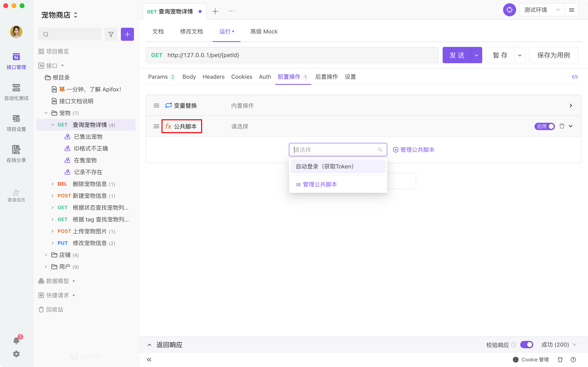588x367 pixels.
Task: Switch to the 后置操作 tab
Action: (326, 77)
